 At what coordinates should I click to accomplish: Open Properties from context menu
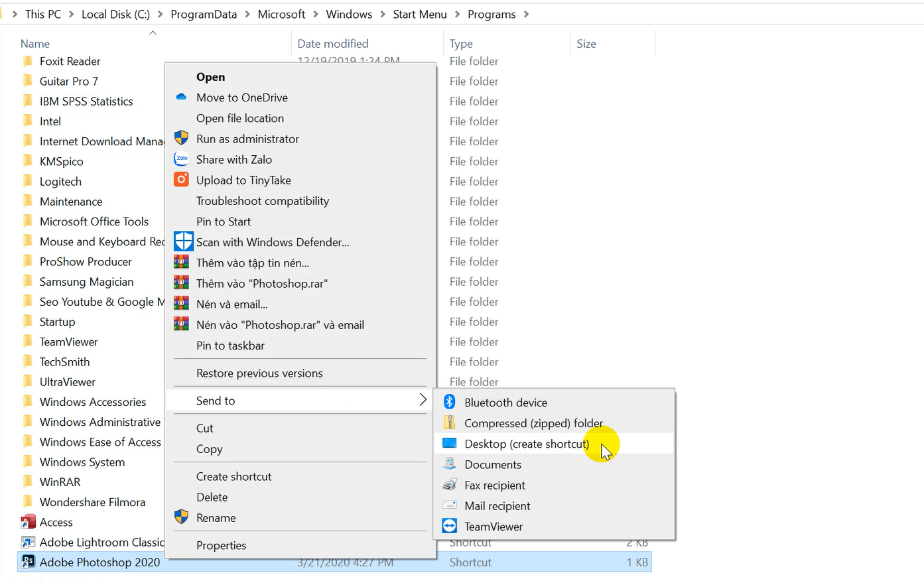[221, 545]
